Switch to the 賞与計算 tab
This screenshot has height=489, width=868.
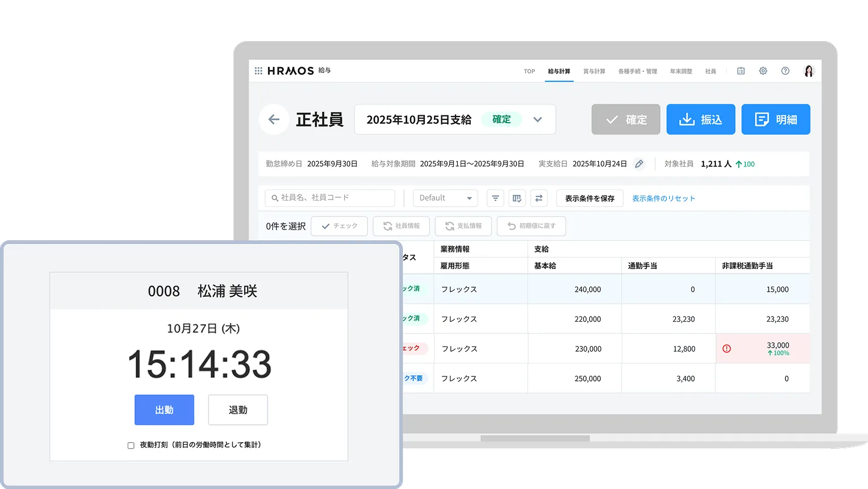click(594, 71)
